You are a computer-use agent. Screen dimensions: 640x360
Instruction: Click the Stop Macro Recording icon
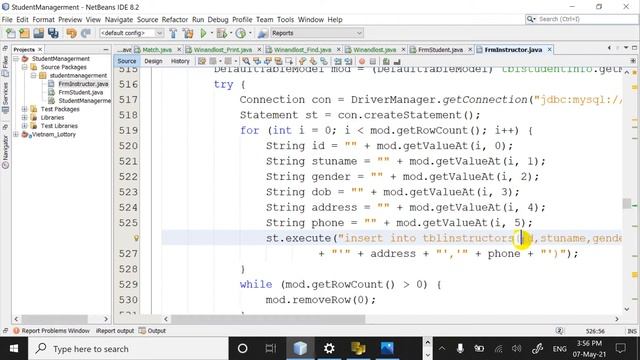pos(373,61)
